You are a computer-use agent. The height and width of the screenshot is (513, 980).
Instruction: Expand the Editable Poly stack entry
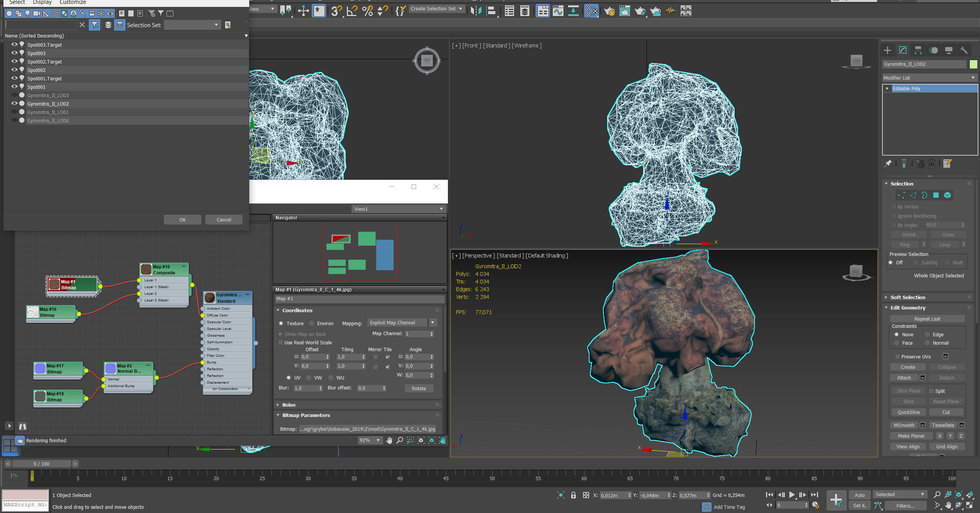pos(887,88)
